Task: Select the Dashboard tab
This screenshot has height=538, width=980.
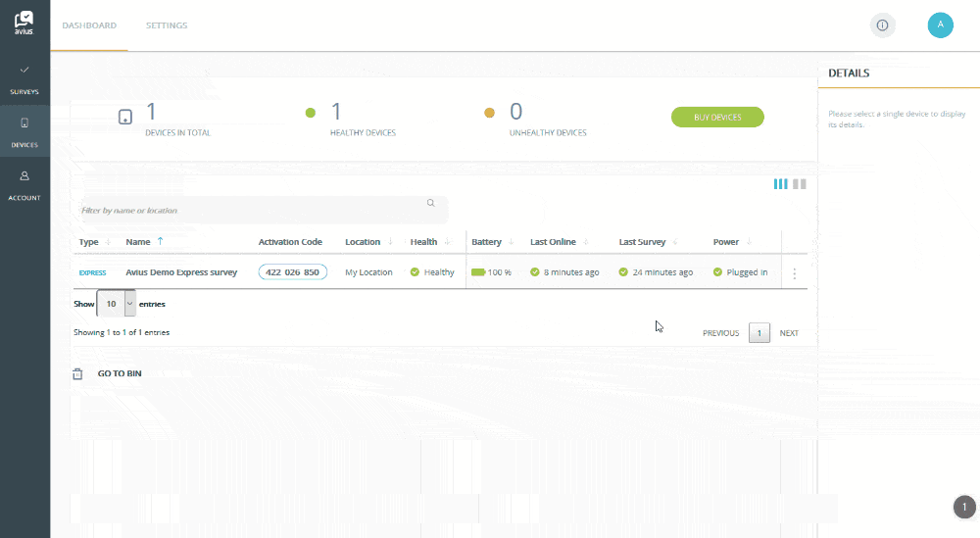Action: click(x=89, y=25)
